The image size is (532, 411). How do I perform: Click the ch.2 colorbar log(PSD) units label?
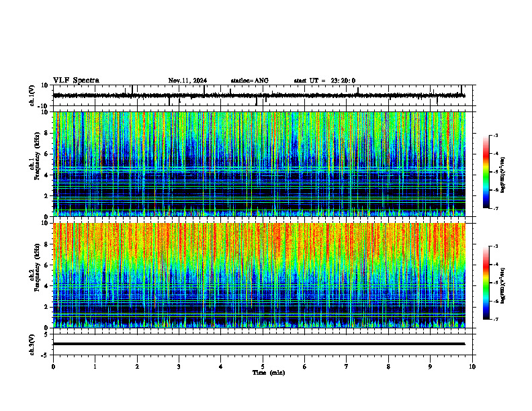pyautogui.click(x=503, y=285)
